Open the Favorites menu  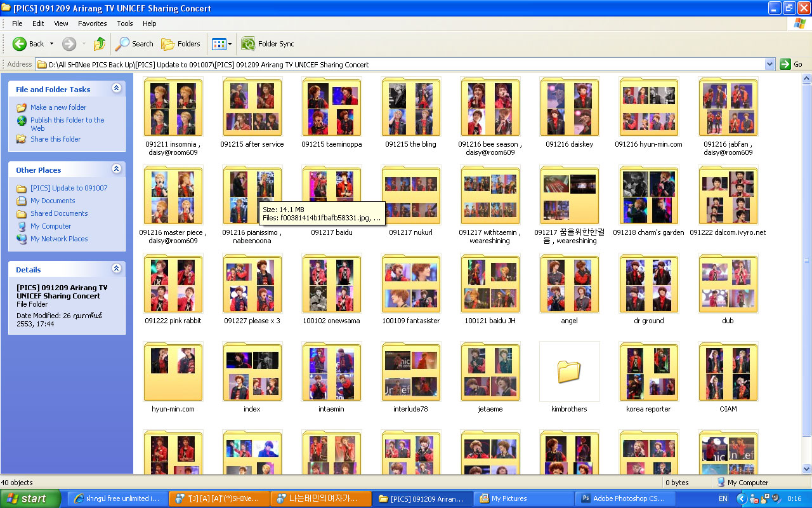pyautogui.click(x=93, y=23)
